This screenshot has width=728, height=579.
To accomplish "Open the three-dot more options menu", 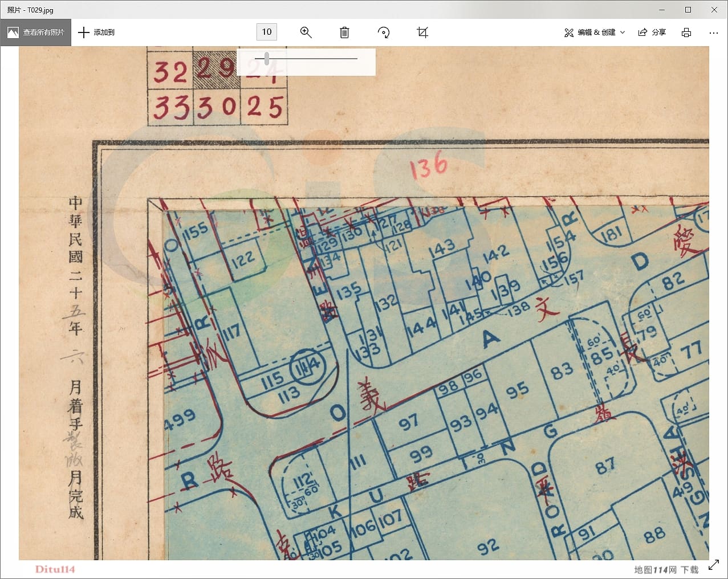I will 713,32.
